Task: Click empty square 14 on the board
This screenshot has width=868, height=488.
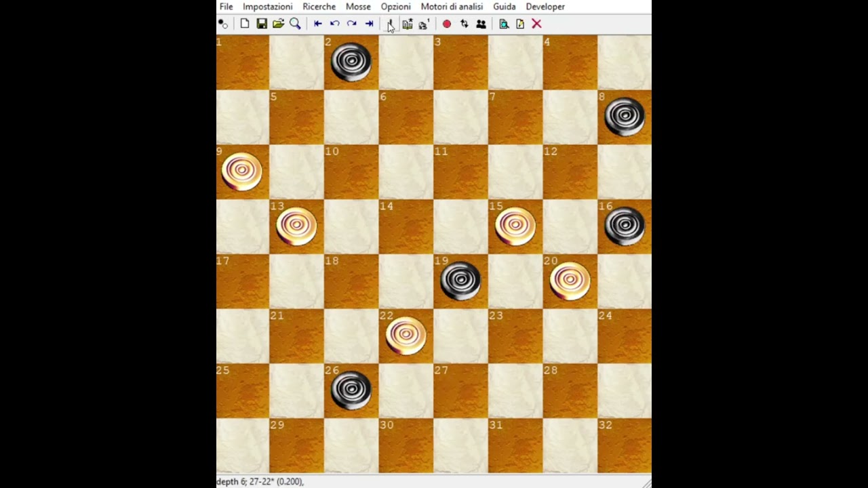Action: click(406, 226)
